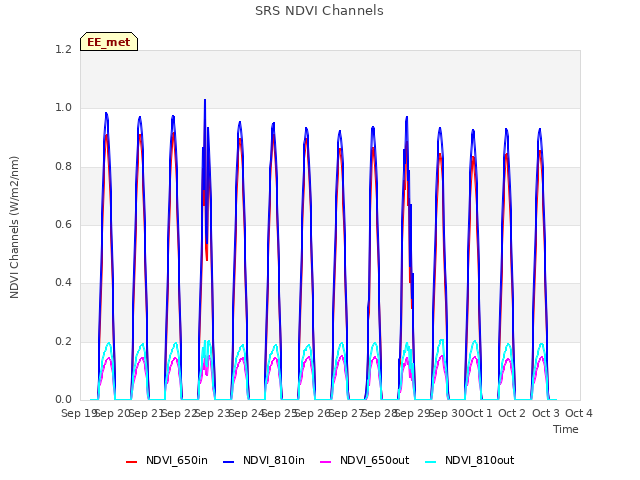Click the 0.6 y-axis tick label
640x480 pixels.
point(63,224)
